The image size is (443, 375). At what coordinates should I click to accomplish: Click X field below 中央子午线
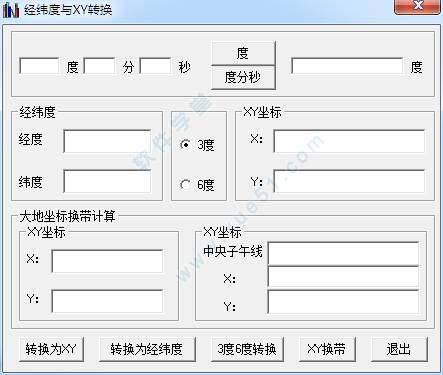point(343,277)
